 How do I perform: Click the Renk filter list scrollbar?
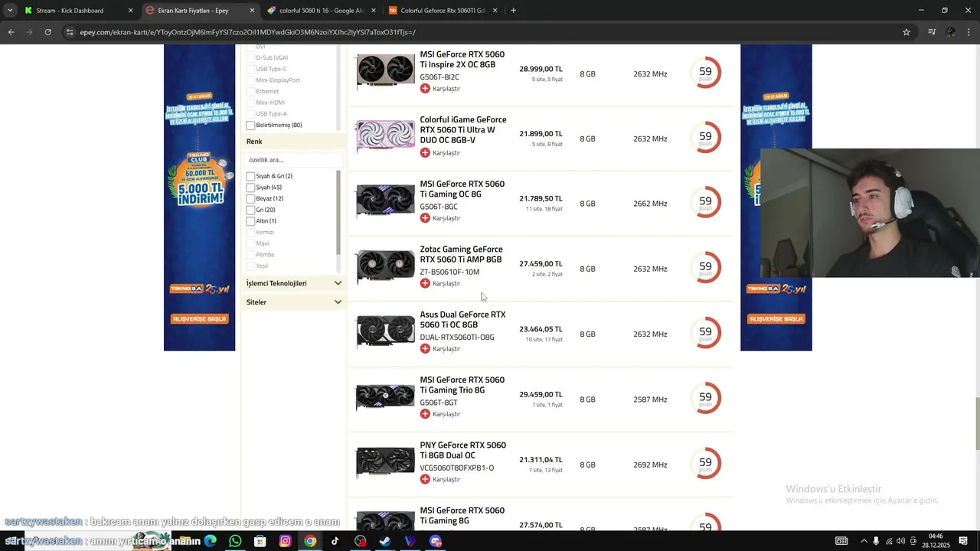[x=338, y=212]
